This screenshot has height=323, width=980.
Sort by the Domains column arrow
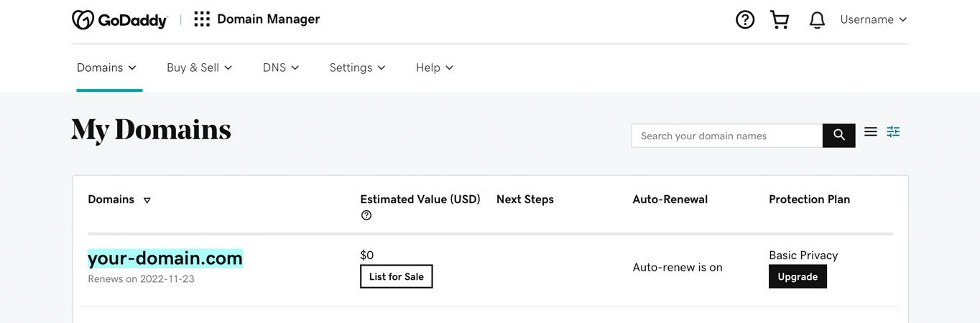tap(147, 200)
